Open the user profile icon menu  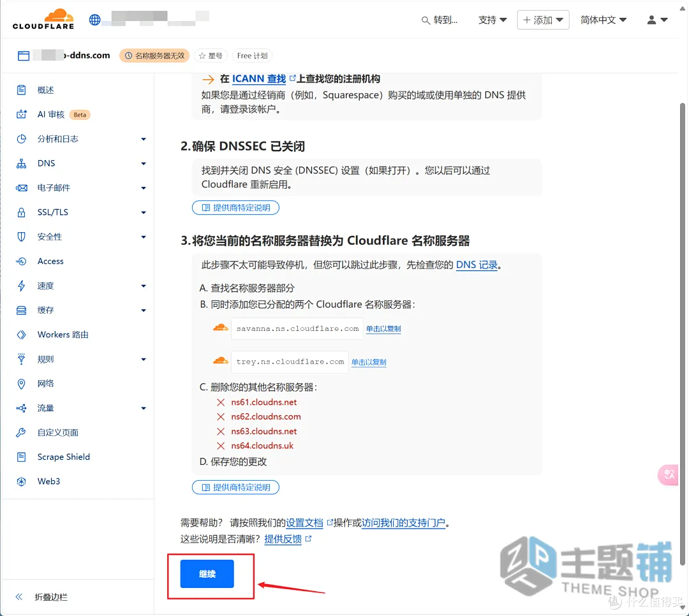tap(657, 20)
